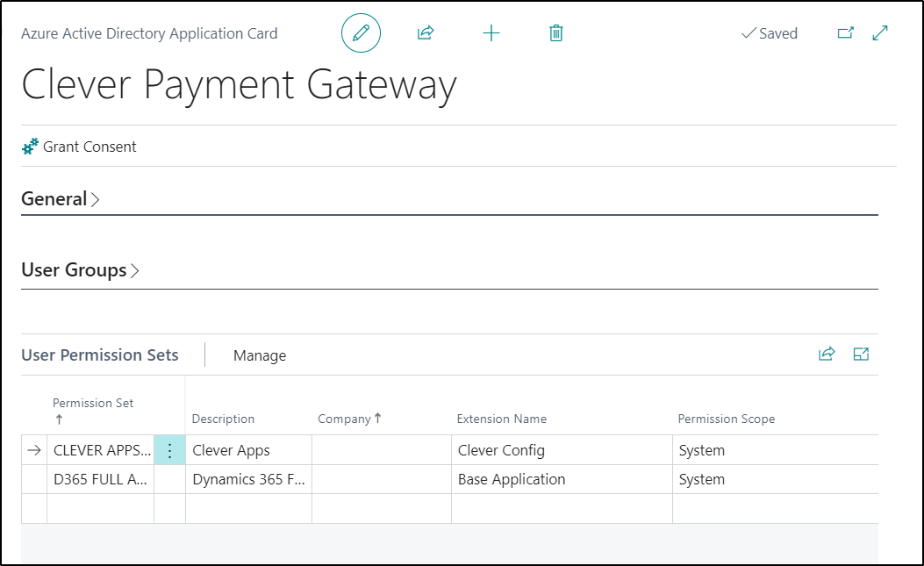Click the trash delete icon
Viewport: 924px width, 566px height.
coord(555,33)
